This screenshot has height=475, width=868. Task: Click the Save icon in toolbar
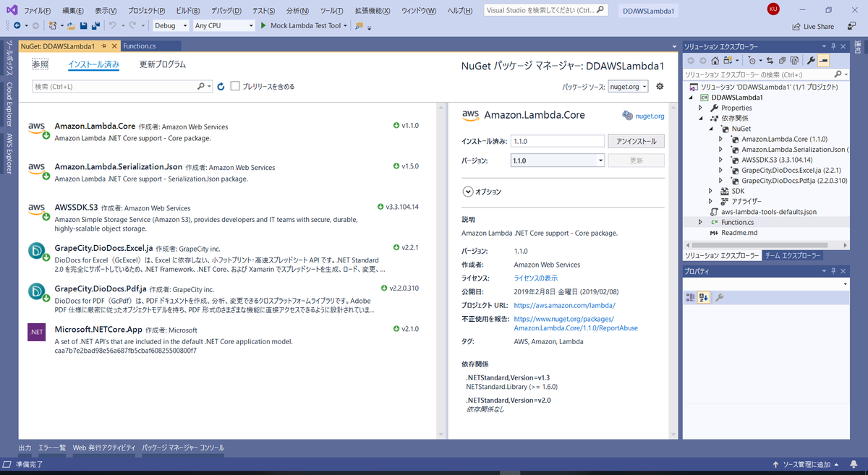[84, 25]
